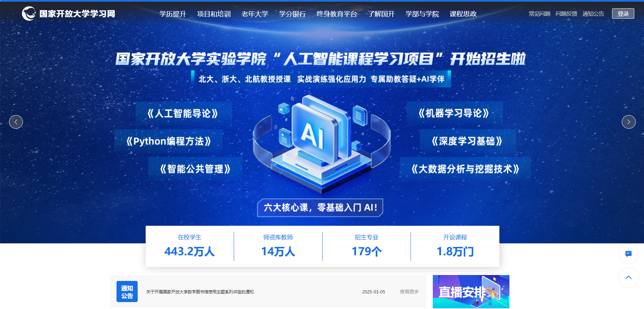
Task: Open the 老年大学 menu item
Action: (x=255, y=14)
